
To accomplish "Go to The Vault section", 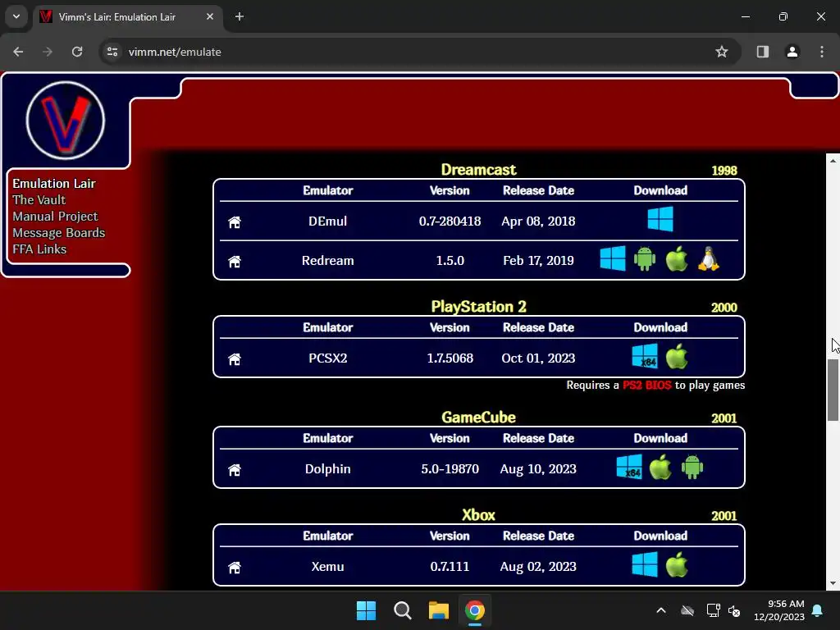I will pyautogui.click(x=39, y=200).
